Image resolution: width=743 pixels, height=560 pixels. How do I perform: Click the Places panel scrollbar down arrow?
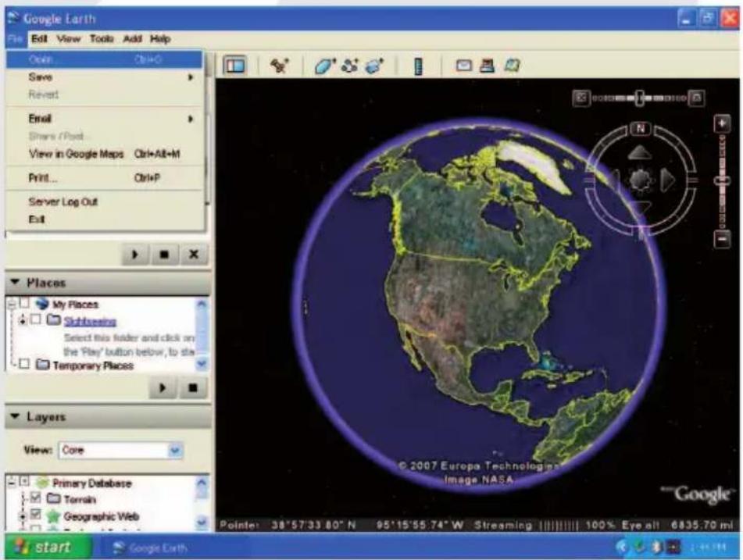[x=202, y=363]
